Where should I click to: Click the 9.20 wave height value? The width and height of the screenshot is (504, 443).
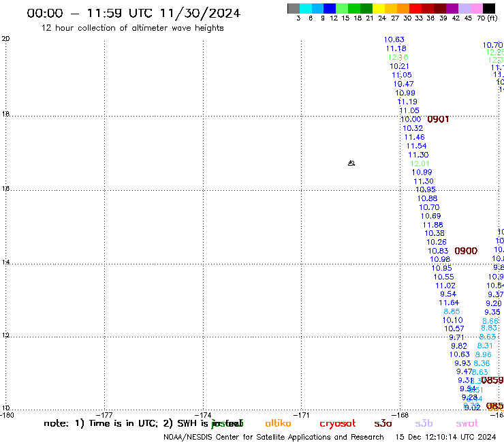493,303
